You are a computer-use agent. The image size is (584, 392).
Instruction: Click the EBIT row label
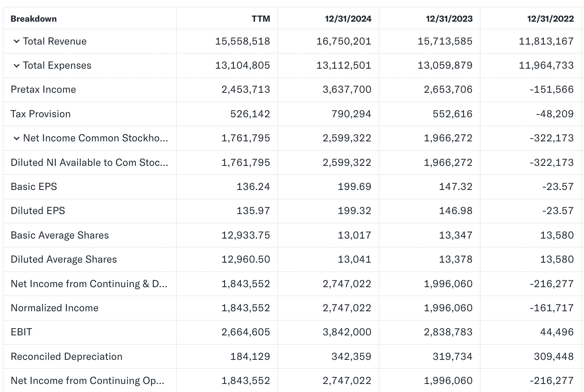click(x=21, y=332)
